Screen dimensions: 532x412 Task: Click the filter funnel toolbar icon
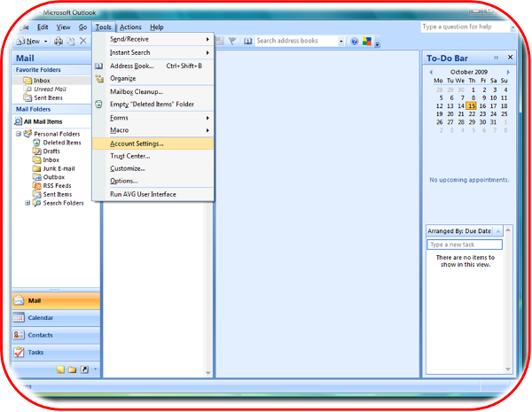232,42
